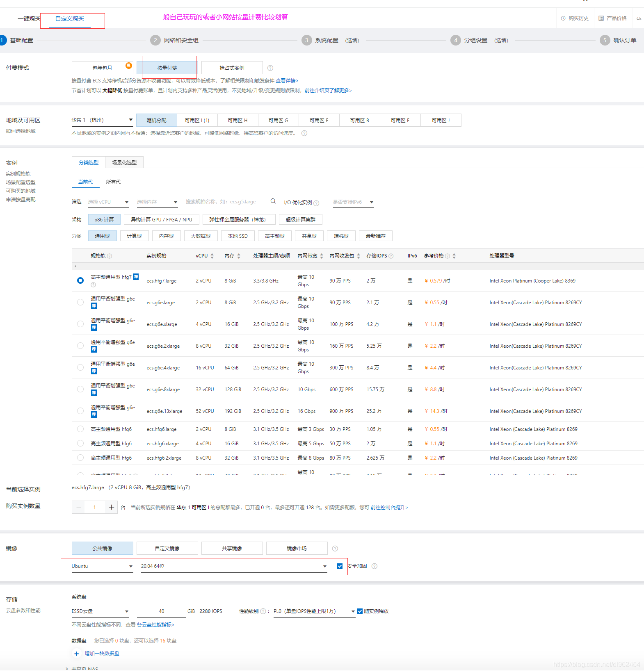Screen dimensions: 644x672
Task: Click help icon beside 性能级别
Action: [x=263, y=611]
